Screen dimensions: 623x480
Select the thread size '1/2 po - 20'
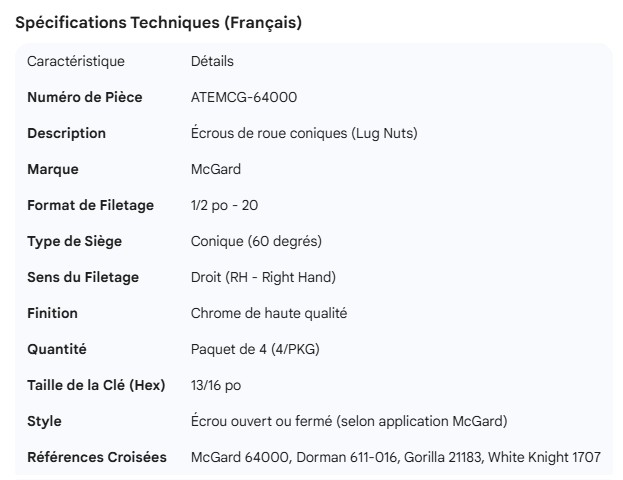point(225,205)
